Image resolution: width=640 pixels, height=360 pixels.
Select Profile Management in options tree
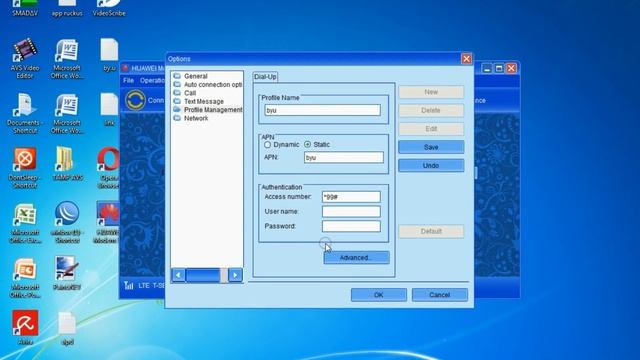point(207,110)
